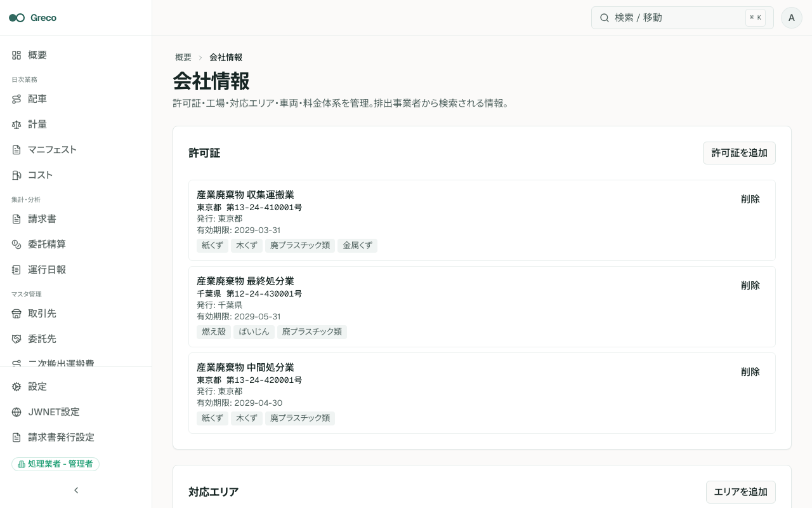Click permit number 第12-24-430001号
The height and width of the screenshot is (508, 812).
(x=264, y=294)
